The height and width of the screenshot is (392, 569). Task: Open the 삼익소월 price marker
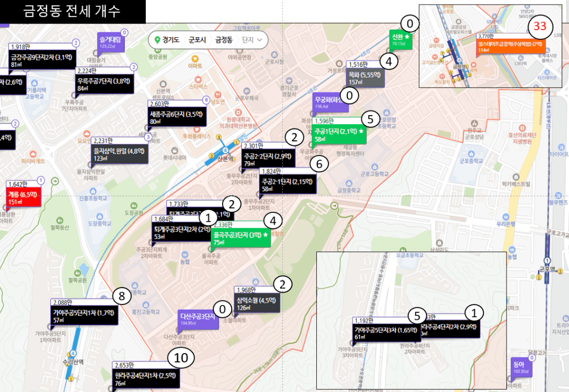[257, 300]
